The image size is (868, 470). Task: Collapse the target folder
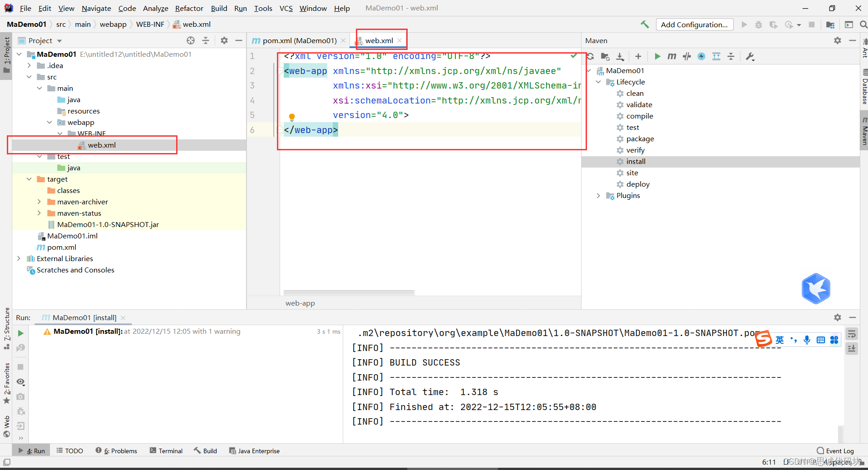click(x=29, y=179)
